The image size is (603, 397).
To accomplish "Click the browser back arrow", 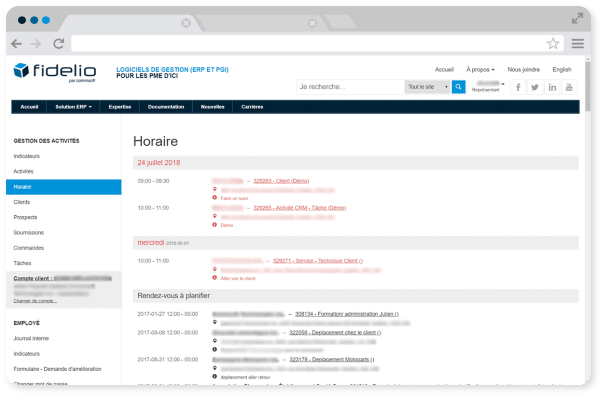I will 17,44.
